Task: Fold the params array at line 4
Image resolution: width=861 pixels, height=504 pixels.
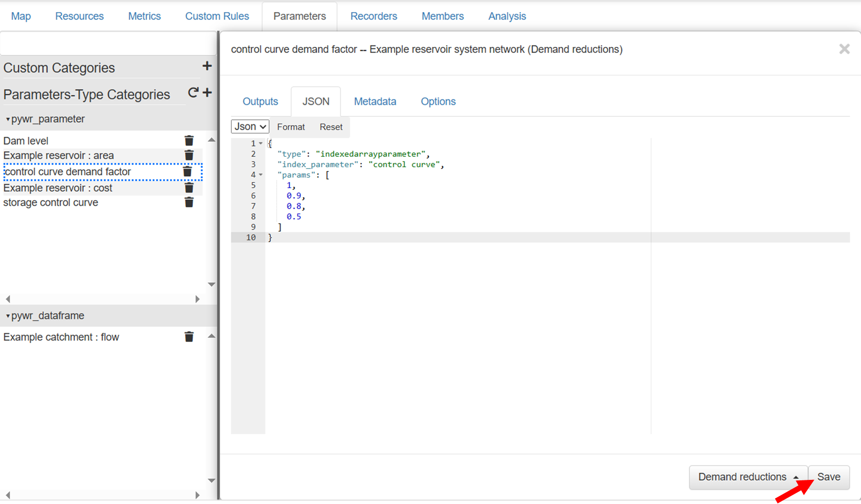Action: [261, 175]
